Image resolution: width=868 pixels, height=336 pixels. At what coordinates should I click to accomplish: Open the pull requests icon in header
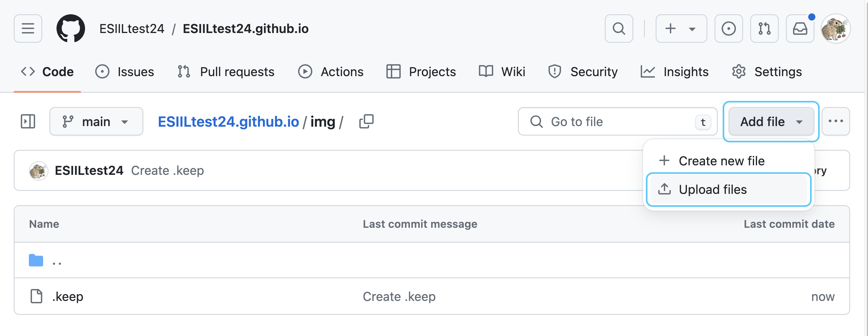764,29
